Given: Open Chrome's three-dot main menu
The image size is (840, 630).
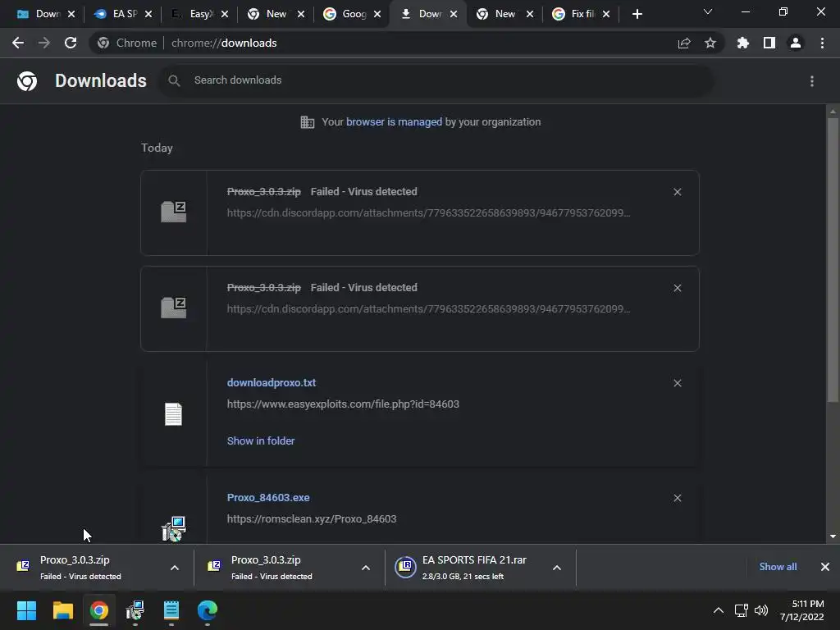Looking at the screenshot, I should click(822, 43).
